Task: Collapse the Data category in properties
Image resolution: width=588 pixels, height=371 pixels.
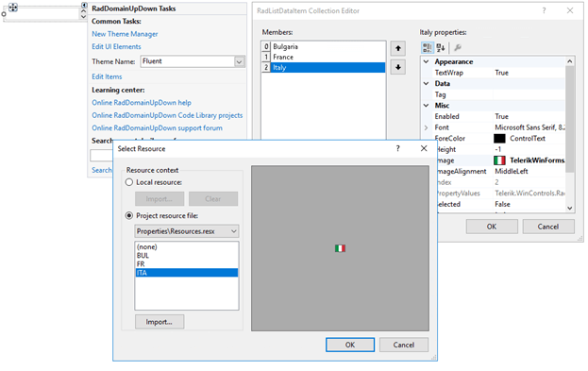Action: tap(426, 84)
